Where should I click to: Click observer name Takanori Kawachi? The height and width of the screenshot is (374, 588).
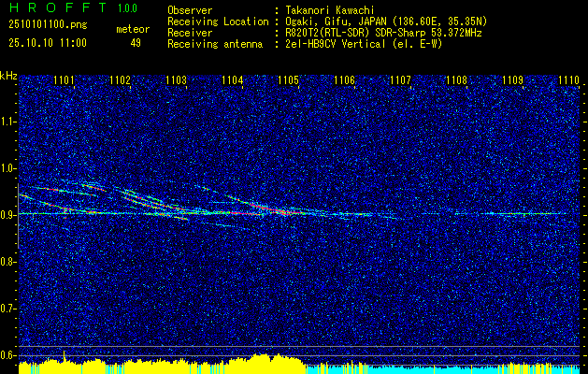330,10
